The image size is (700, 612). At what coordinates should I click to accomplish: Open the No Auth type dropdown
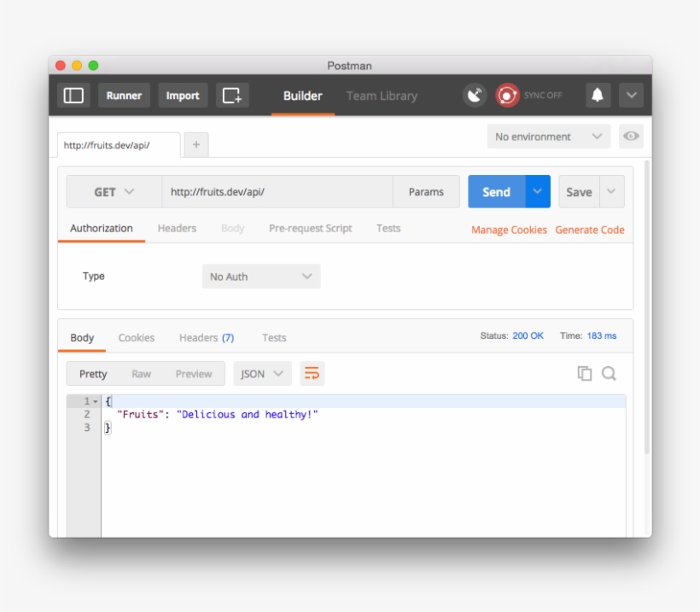(261, 277)
